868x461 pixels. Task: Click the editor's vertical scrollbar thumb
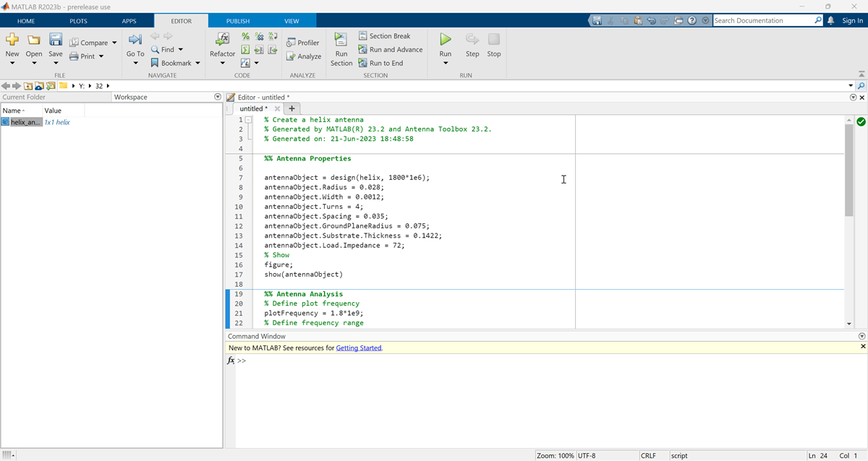[x=848, y=170]
